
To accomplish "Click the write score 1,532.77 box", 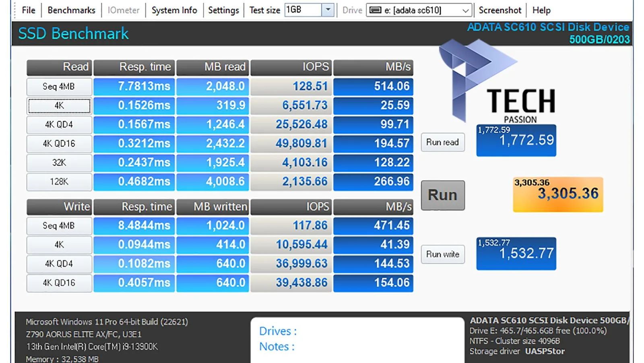I will click(x=516, y=254).
